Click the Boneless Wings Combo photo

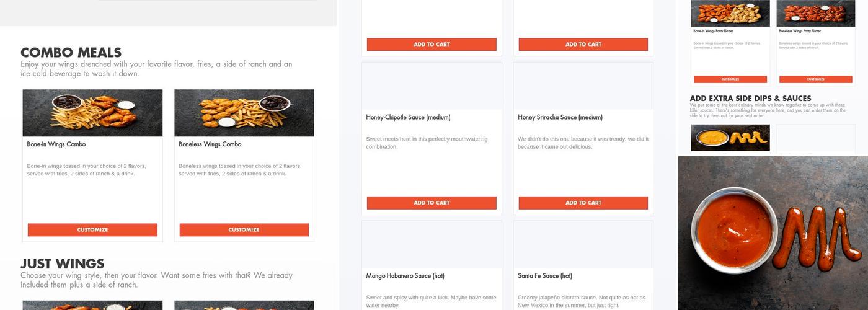point(244,113)
